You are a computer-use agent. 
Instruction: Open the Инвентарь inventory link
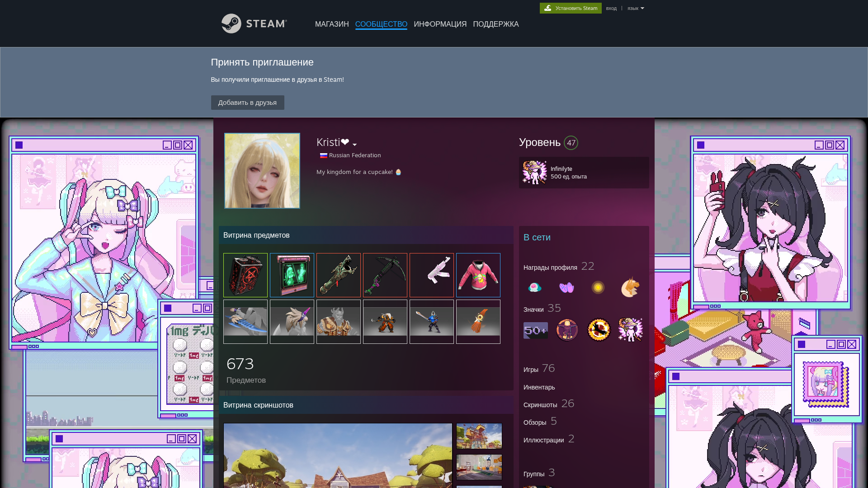[x=539, y=387]
